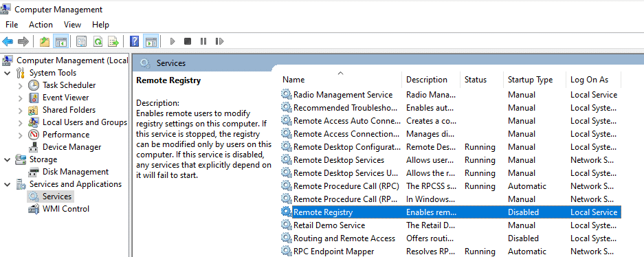Select Remote Procedure Call (RPC) row
The height and width of the screenshot is (257, 644).
(x=451, y=186)
